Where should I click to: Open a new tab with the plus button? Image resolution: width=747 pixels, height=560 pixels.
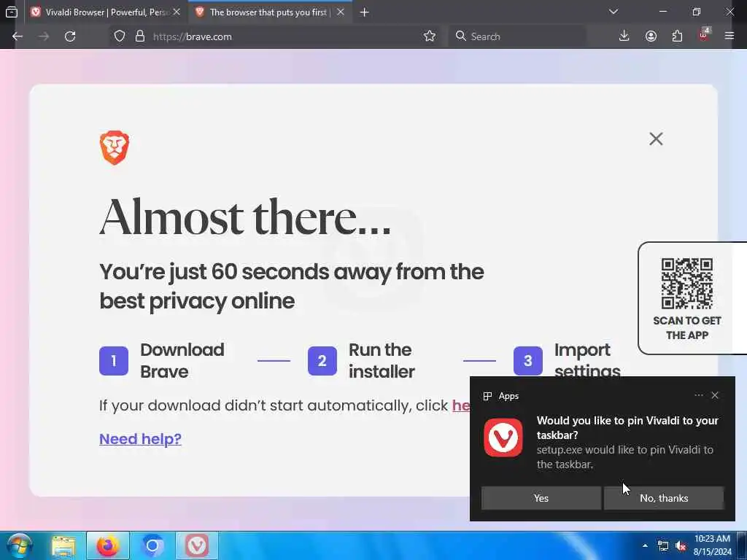[x=365, y=12]
